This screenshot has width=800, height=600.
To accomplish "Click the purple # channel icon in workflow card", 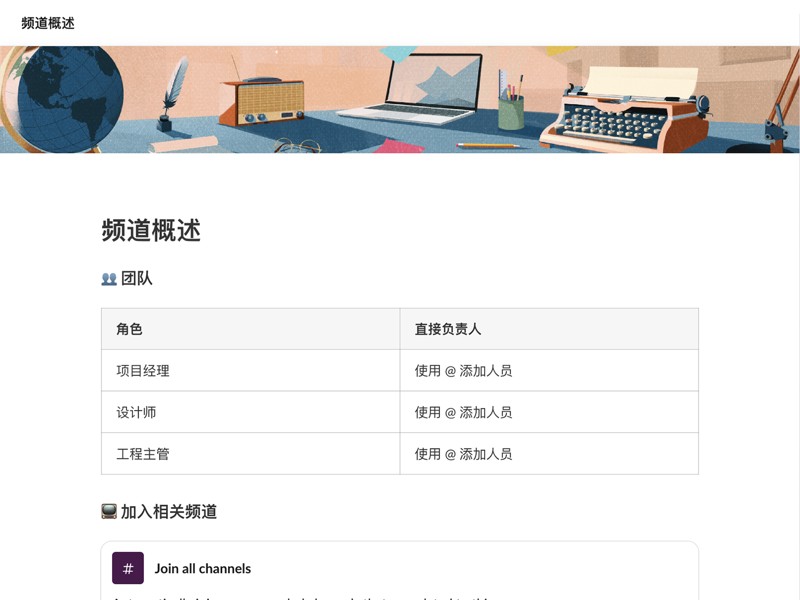I will click(x=126, y=568).
